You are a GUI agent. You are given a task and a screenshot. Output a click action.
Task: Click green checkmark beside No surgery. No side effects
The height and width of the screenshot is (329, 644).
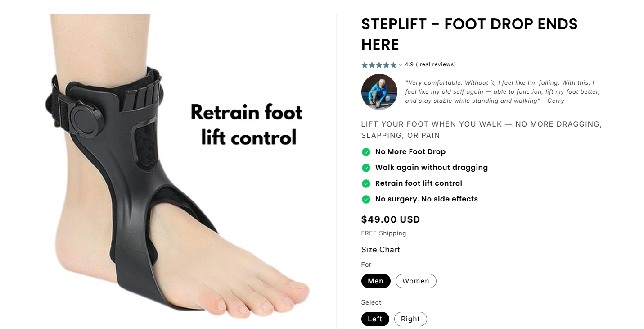coord(366,199)
